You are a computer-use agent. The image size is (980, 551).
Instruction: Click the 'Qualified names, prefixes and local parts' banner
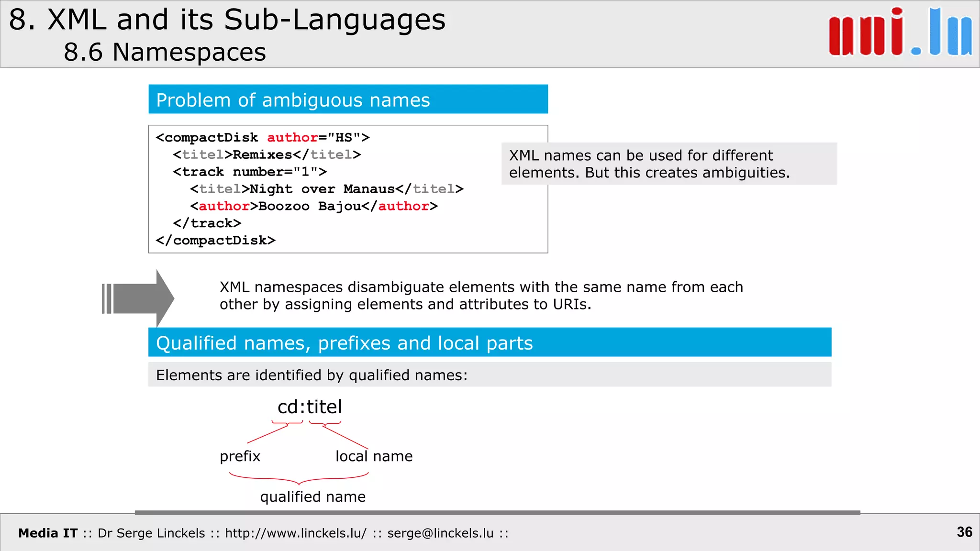(490, 342)
